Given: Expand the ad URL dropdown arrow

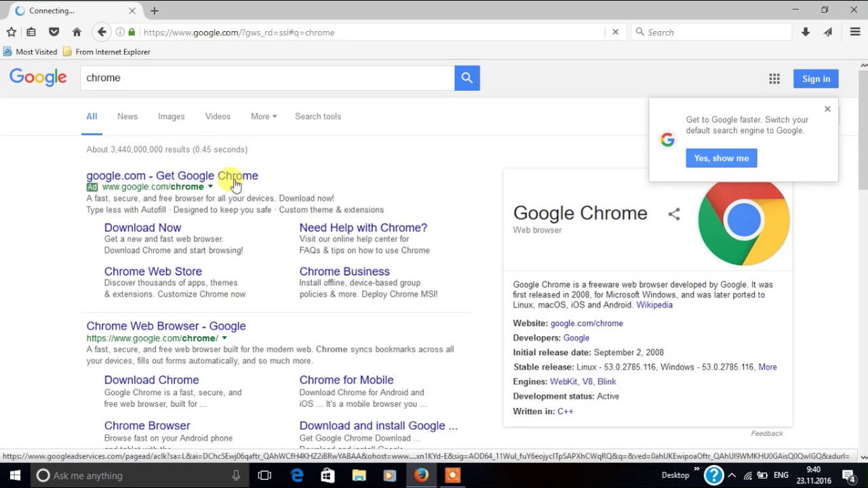Looking at the screenshot, I should click(210, 186).
